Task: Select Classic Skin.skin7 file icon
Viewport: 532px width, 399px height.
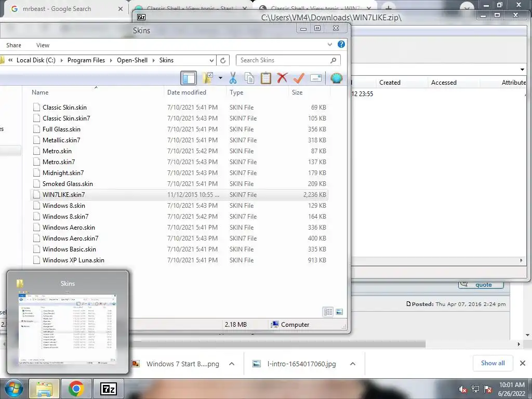Action: 36,118
